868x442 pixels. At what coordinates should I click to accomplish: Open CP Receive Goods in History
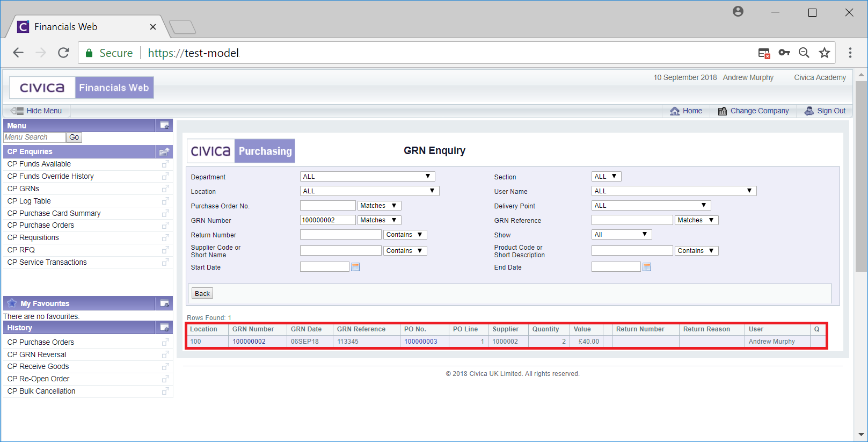click(x=38, y=366)
